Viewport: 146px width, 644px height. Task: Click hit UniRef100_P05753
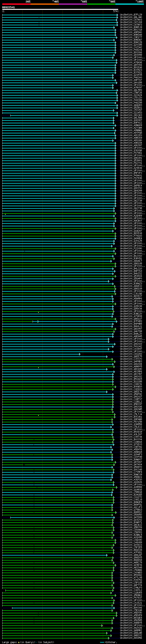coord(131,580)
